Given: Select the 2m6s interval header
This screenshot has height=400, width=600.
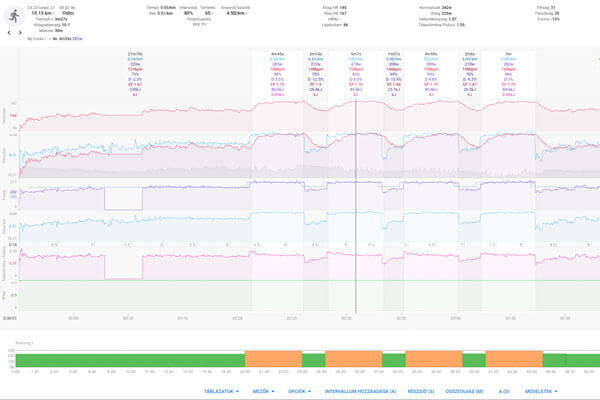Looking at the screenshot, I should pyautogui.click(x=470, y=54).
